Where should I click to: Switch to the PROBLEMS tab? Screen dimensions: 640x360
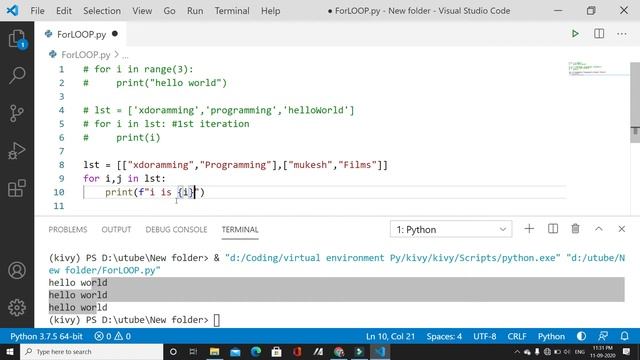coord(68,229)
